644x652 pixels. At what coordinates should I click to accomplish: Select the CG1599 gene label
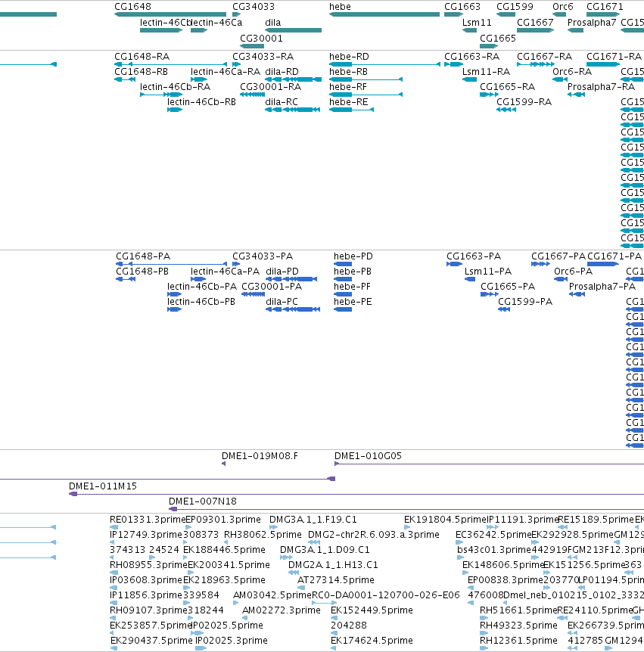515,7
